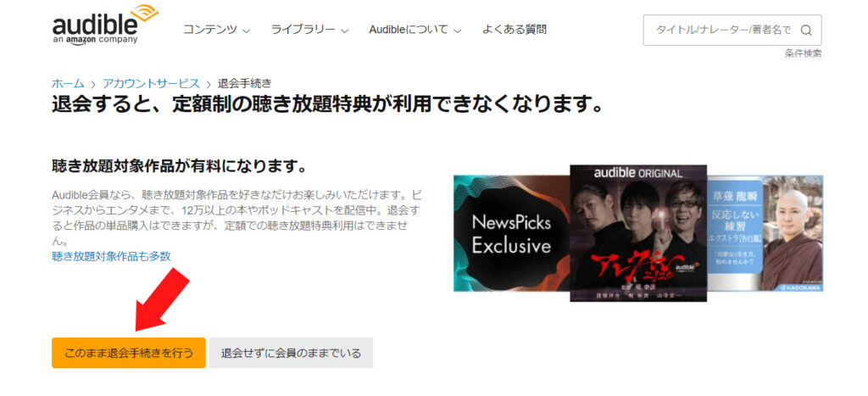Open 聴き放題対象作品も多数 link
Image resolution: width=868 pixels, height=396 pixels.
pos(111,256)
